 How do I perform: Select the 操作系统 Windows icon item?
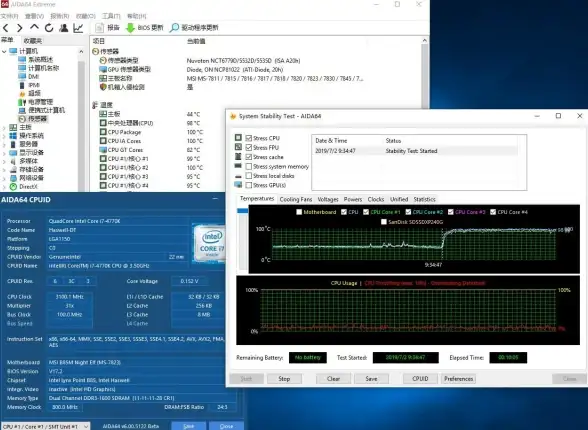[x=13, y=135]
